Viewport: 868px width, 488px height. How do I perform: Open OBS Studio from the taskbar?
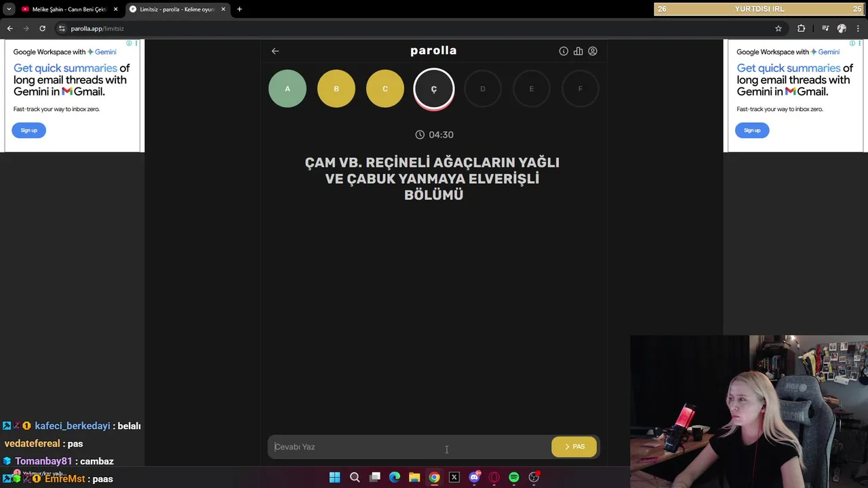coord(534,478)
